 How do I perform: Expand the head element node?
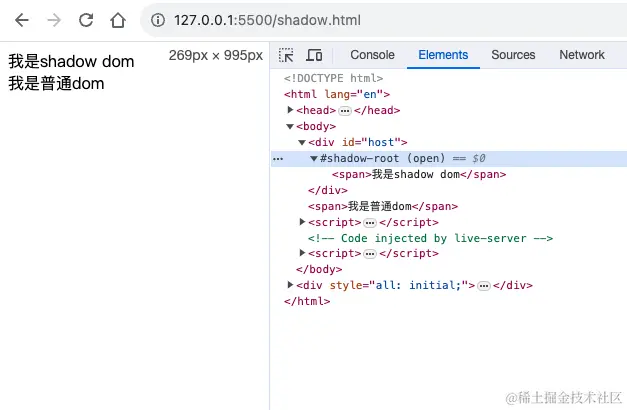291,110
